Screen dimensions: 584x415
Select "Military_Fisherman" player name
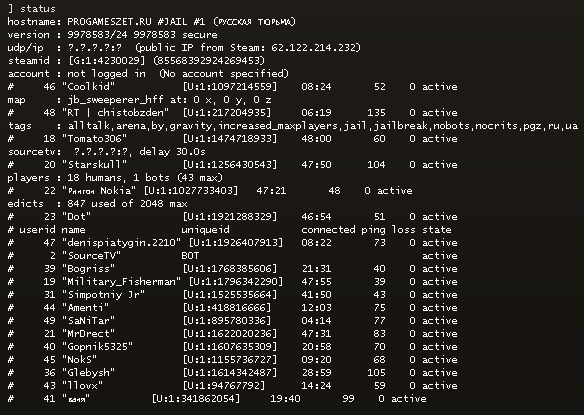pyautogui.click(x=121, y=282)
